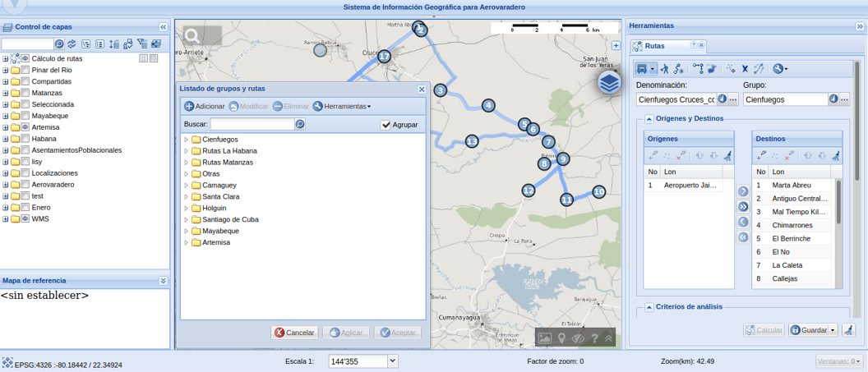Open the wrench tools dropdown in Rutas toolbar
The width and height of the screenshot is (868, 372).
[x=781, y=68]
